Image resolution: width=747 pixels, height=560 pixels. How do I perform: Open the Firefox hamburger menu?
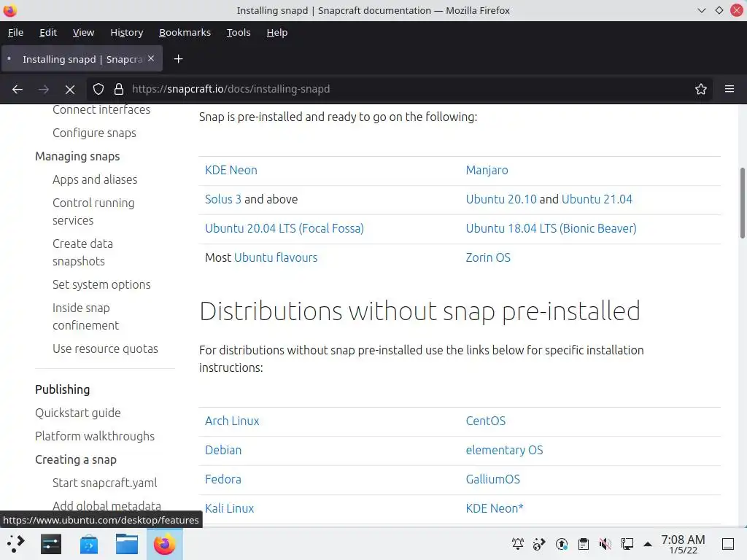tap(729, 89)
